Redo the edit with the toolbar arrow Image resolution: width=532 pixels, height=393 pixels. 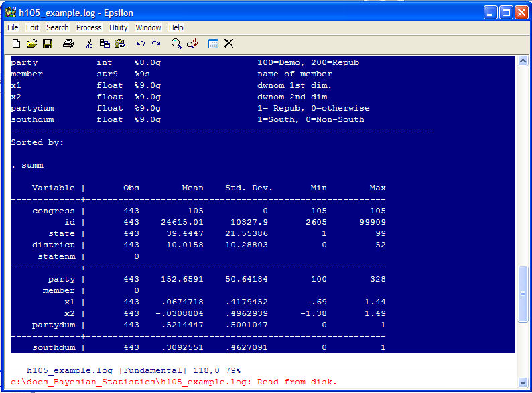click(156, 44)
